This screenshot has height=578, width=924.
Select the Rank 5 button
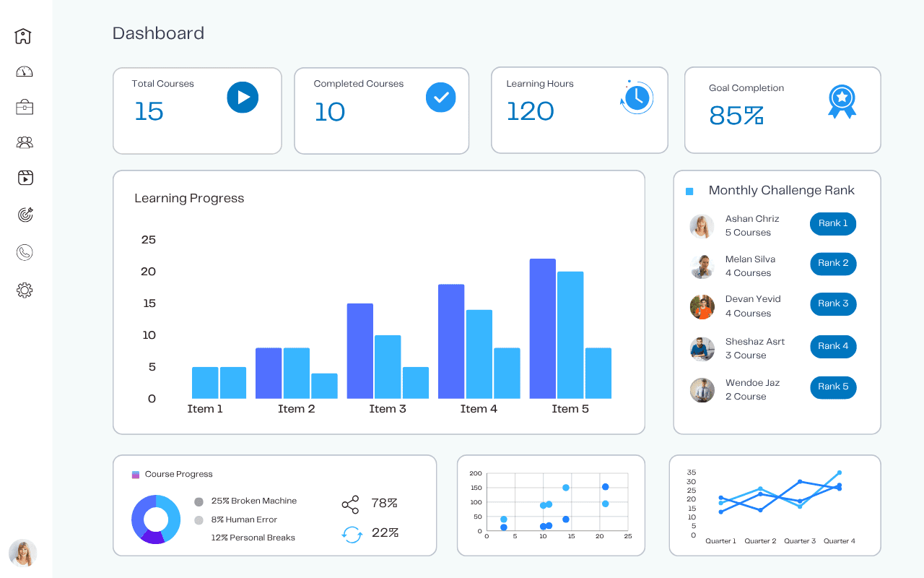(833, 387)
